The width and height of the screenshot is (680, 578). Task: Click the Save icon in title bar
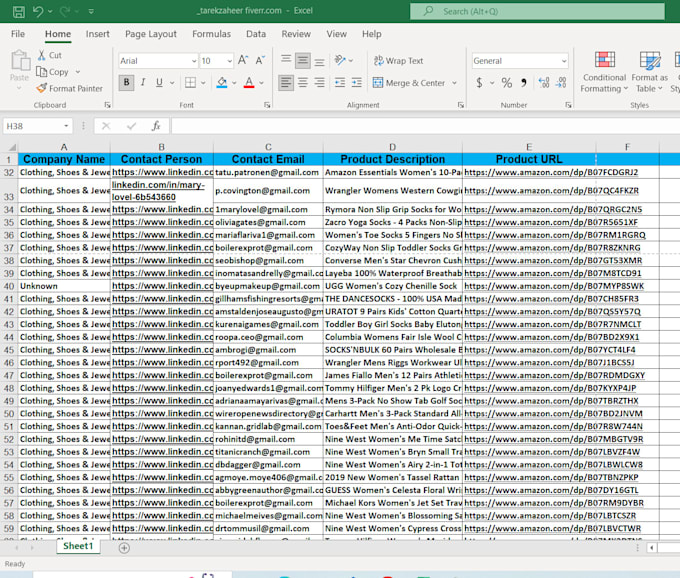(x=19, y=11)
